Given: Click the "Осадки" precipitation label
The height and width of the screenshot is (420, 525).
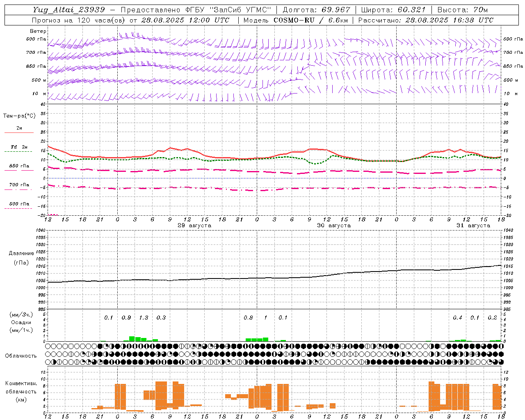Looking at the screenshot, I should [x=21, y=322].
